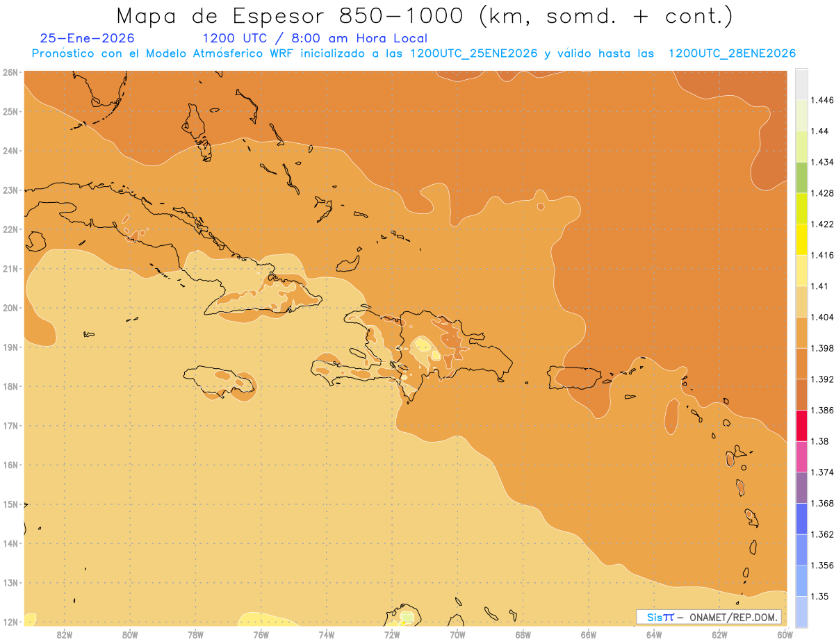
Task: Click the "19N" latitude label
Action: (x=10, y=347)
